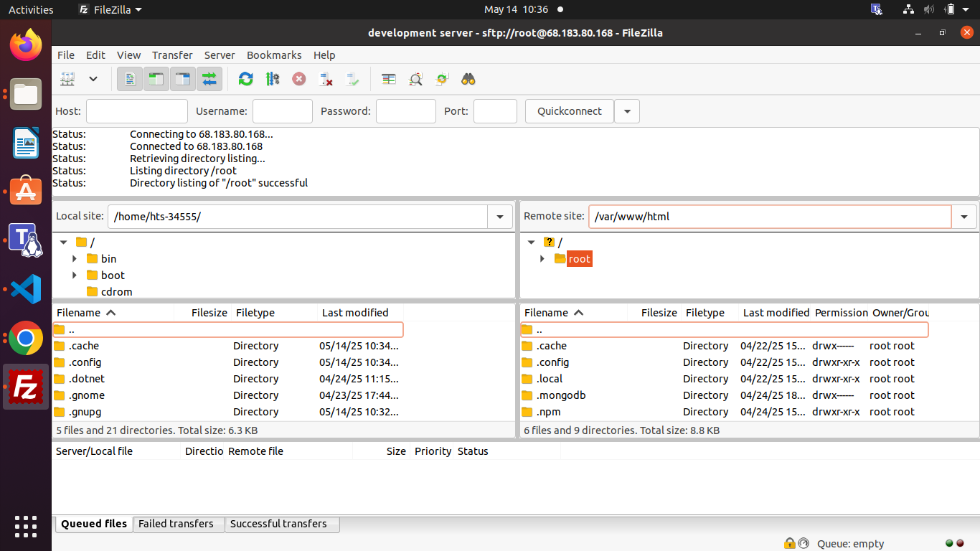Toggle local directory tree display
The image size is (980, 551).
point(156,79)
